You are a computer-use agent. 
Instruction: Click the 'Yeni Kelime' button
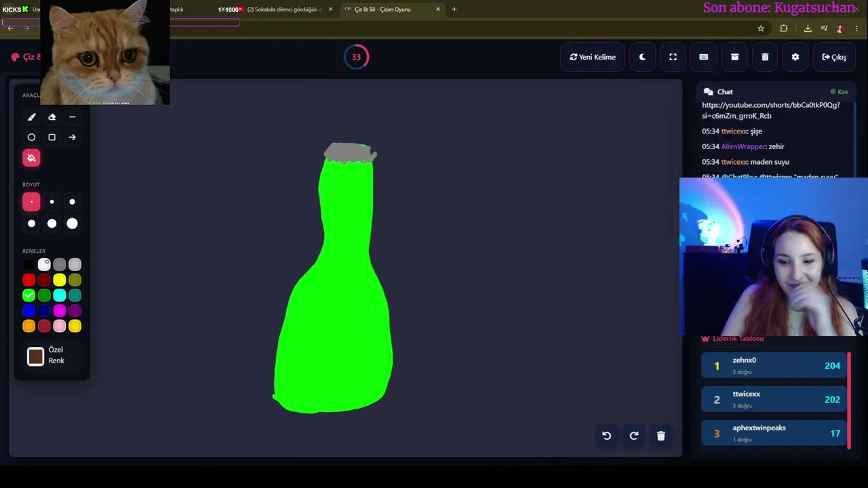point(593,57)
